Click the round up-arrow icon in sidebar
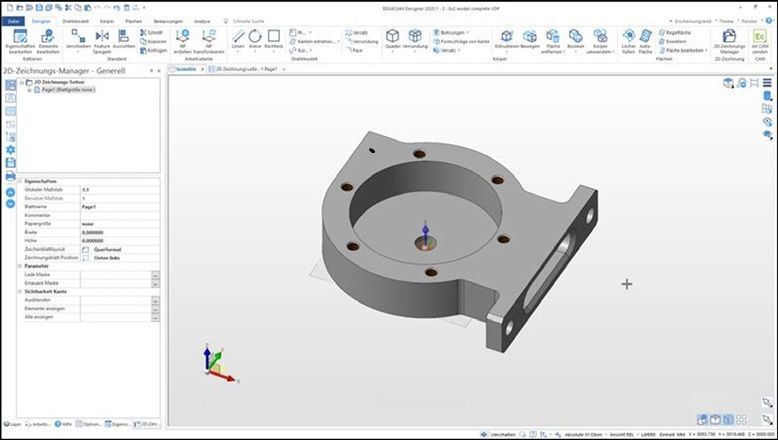The width and height of the screenshot is (778, 440). [x=10, y=192]
